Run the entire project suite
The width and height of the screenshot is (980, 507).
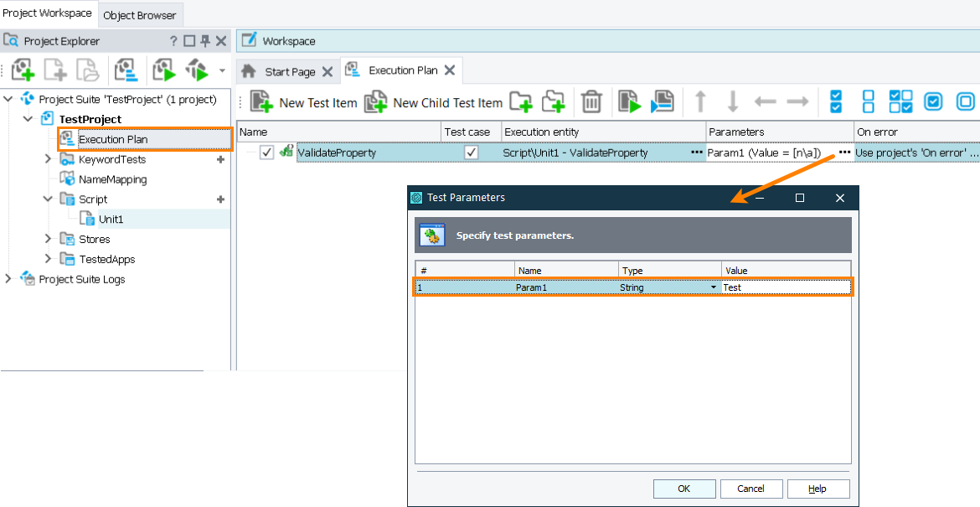[198, 70]
